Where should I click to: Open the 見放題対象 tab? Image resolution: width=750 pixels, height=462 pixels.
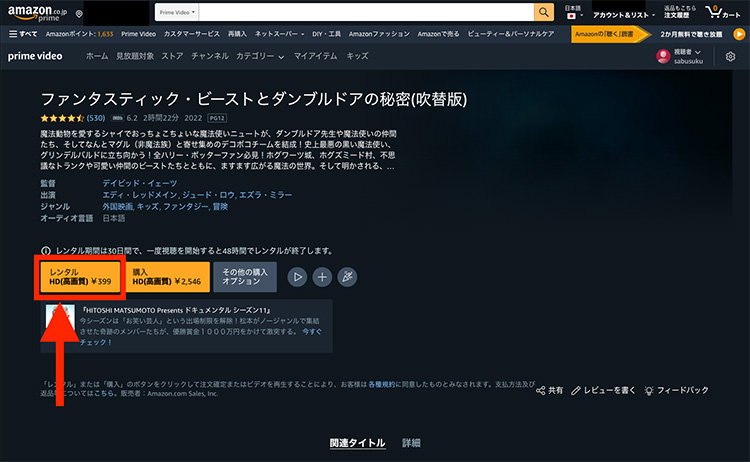pos(135,56)
